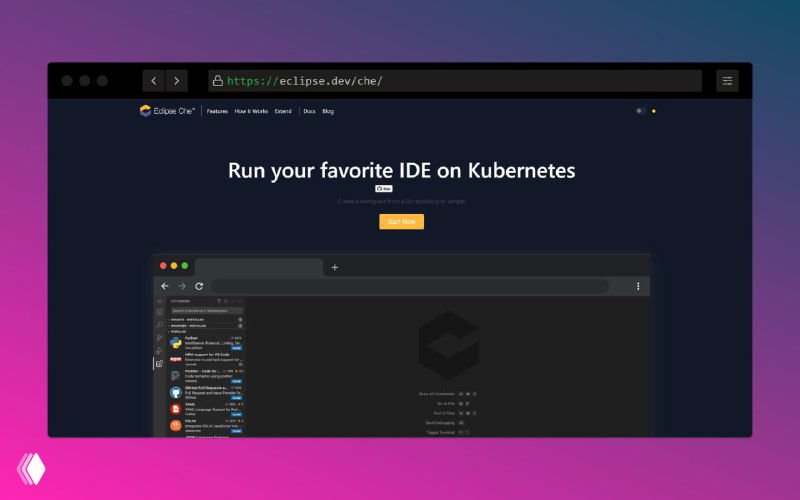Click the Go to File hint text

[x=446, y=404]
